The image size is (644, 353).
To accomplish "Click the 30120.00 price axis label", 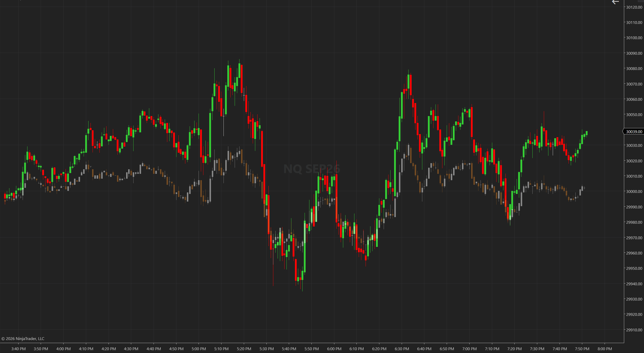I will coord(634,7).
